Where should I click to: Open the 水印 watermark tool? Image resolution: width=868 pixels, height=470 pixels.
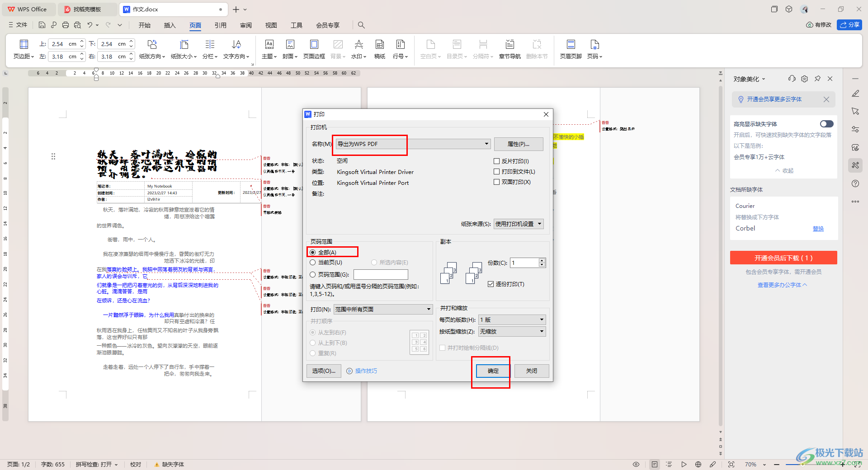[359, 49]
